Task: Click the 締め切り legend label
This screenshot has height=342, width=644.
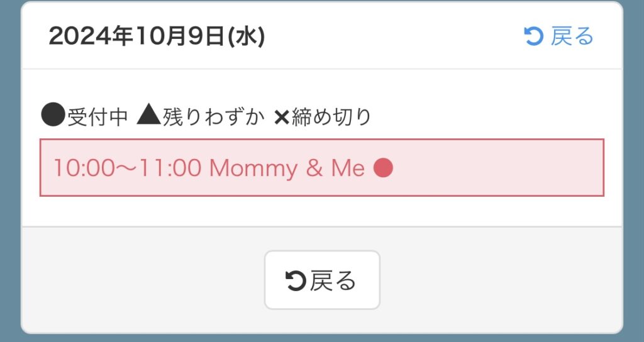Action: pos(331,117)
